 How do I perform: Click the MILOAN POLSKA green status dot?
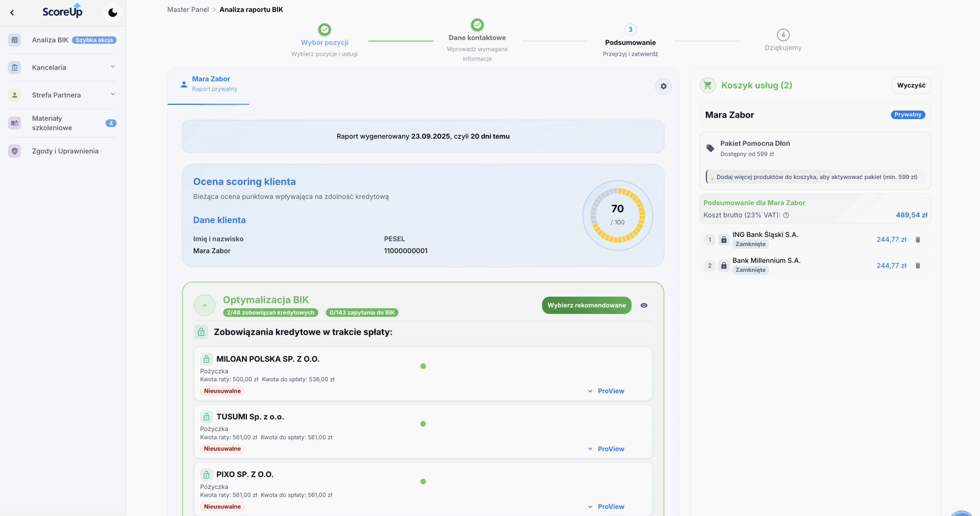423,366
